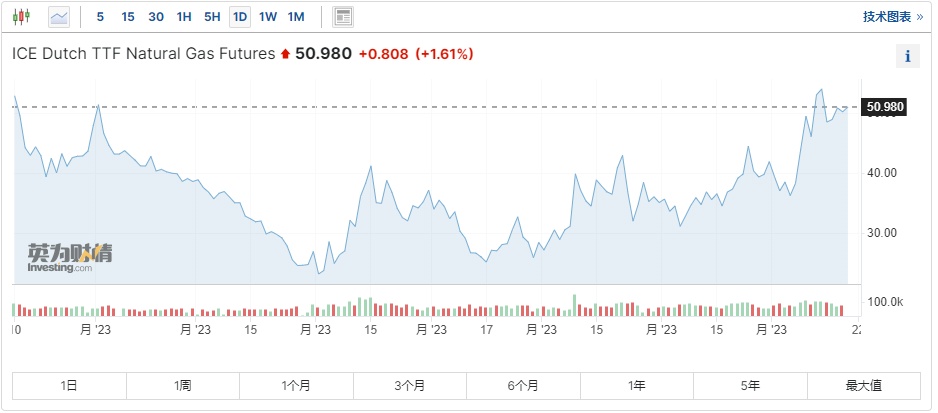
Task: Select the 5-minute interval
Action: tap(100, 17)
